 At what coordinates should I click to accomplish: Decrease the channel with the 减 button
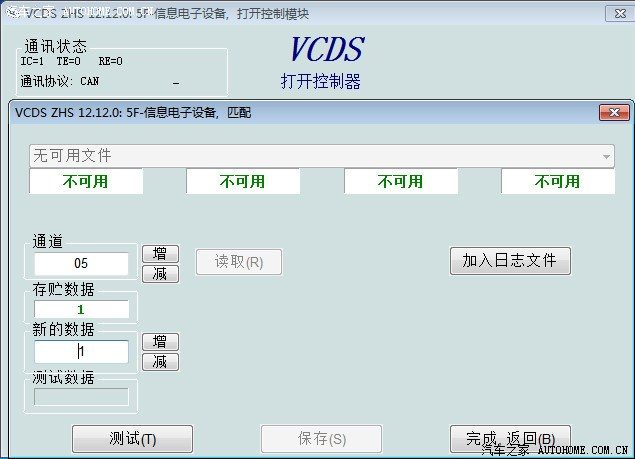coord(160,274)
